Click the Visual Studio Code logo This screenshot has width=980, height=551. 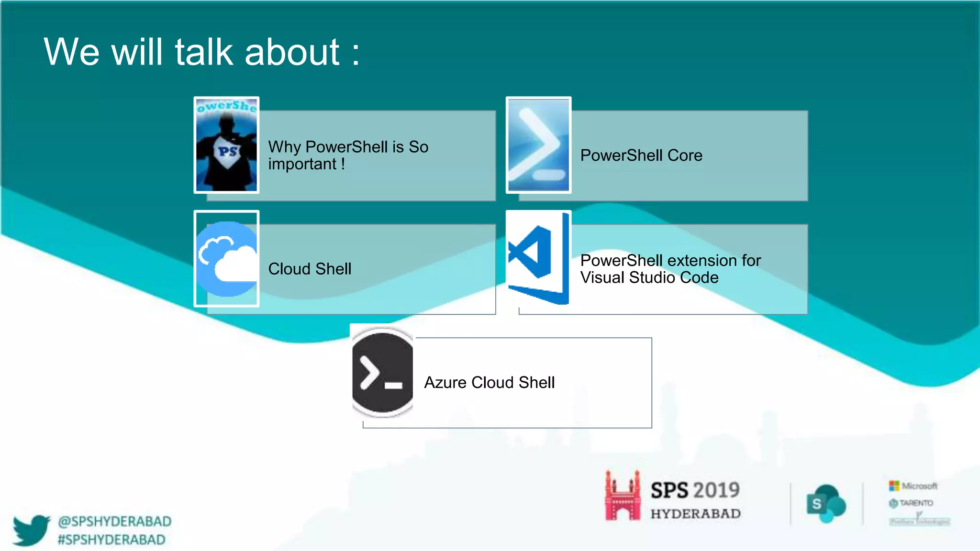click(x=538, y=258)
